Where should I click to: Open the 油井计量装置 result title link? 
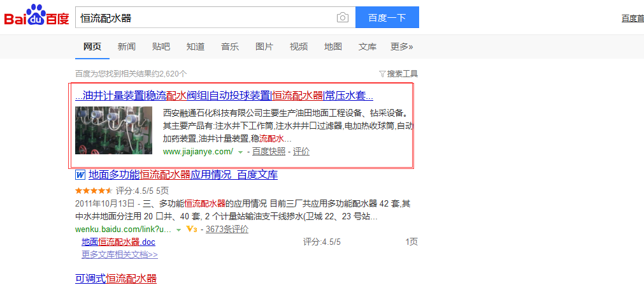(x=224, y=96)
